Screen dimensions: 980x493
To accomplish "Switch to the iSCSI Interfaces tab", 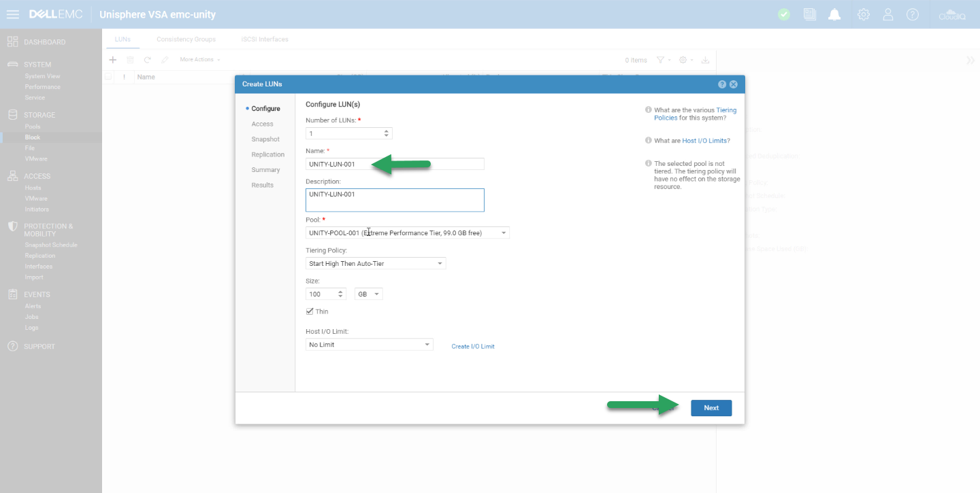I will coord(265,39).
